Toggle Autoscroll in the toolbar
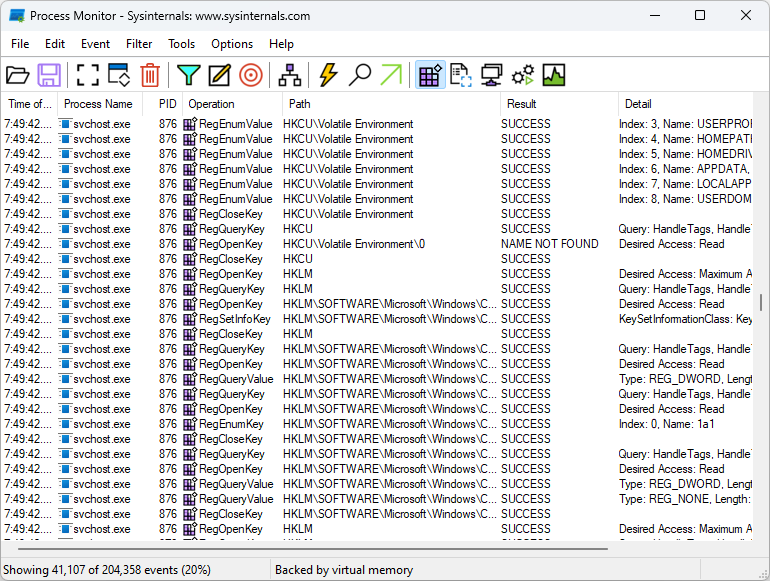 tap(119, 75)
